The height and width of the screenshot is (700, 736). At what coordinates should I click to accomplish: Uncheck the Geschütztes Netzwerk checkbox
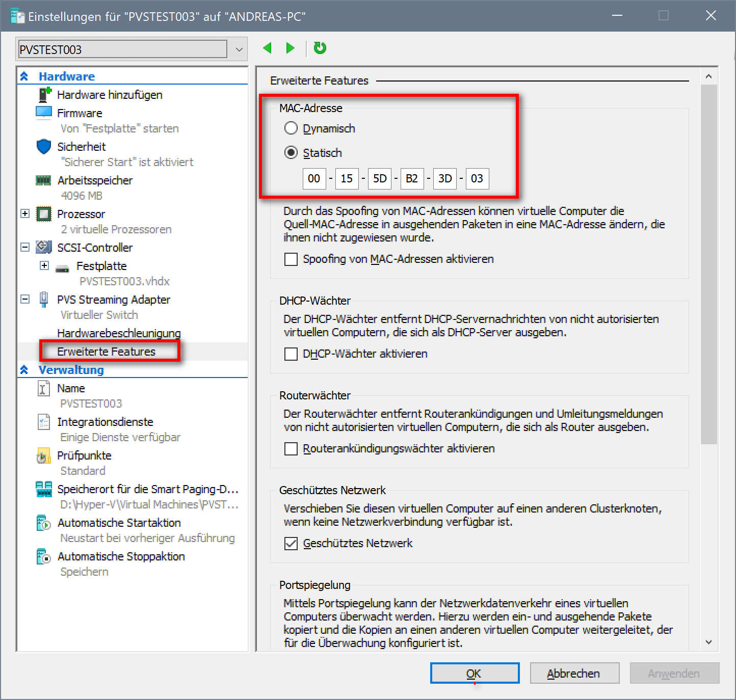pos(291,544)
